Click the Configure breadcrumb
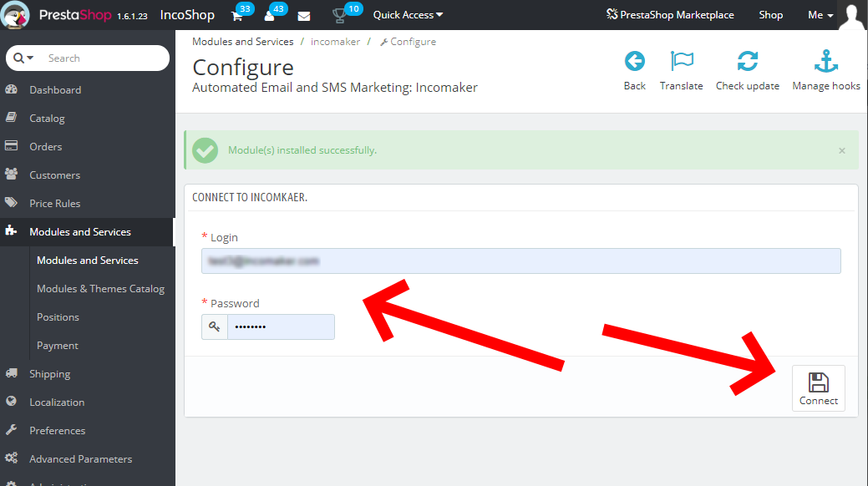The height and width of the screenshot is (486, 868). (x=408, y=42)
